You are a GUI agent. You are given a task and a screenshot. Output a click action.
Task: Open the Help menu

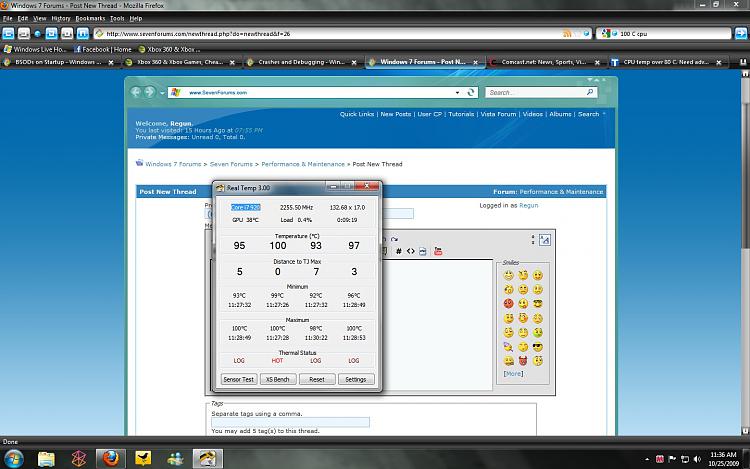pyautogui.click(x=136, y=19)
